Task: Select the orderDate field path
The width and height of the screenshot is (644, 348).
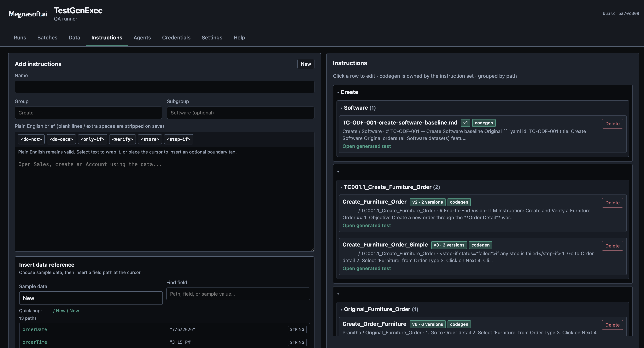Action: coord(35,329)
